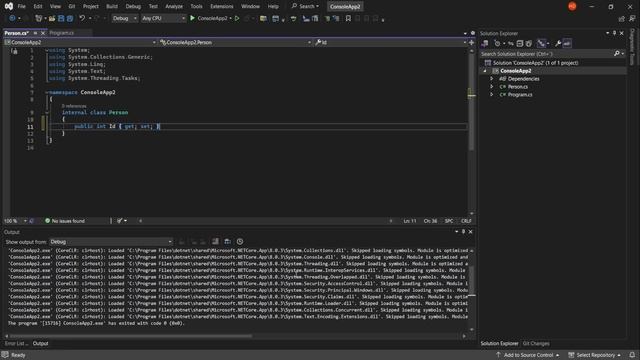Image resolution: width=640 pixels, height=360 pixels.
Task: Click the home/solution views icon in Solution Explorer
Action: pyautogui.click(x=485, y=43)
